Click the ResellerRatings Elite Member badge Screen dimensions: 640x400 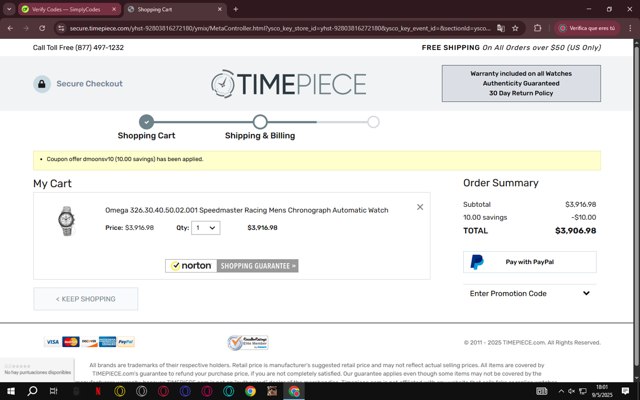point(248,342)
